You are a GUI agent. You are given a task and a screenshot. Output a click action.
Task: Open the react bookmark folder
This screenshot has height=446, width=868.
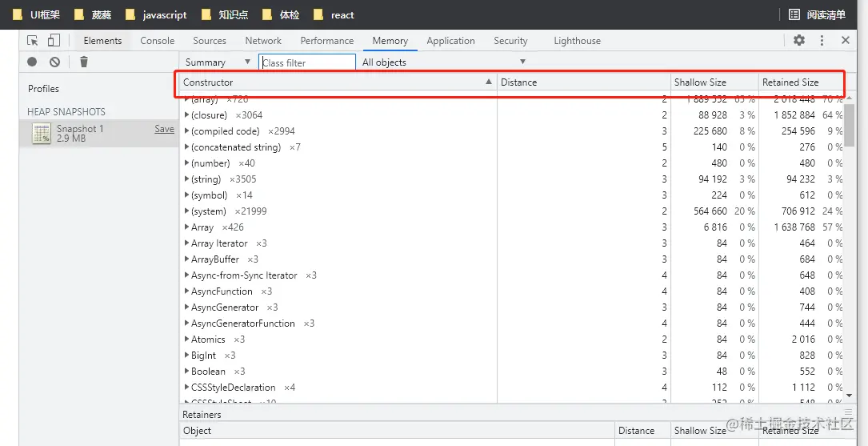coord(334,15)
